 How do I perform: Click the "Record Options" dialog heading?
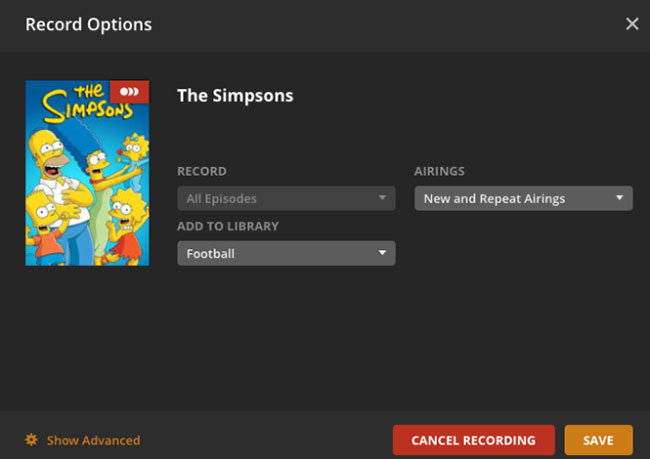[88, 24]
